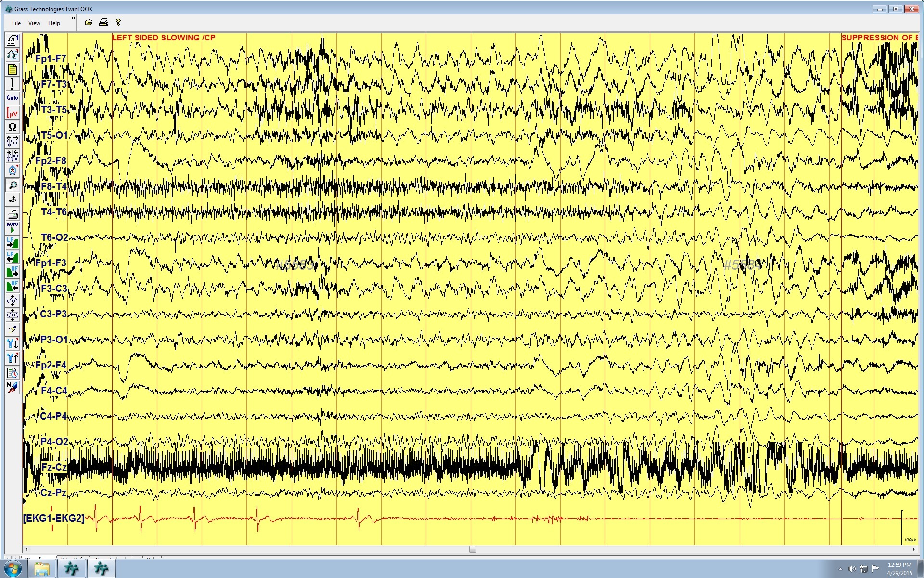
Task: Open the File menu
Action: tap(16, 23)
